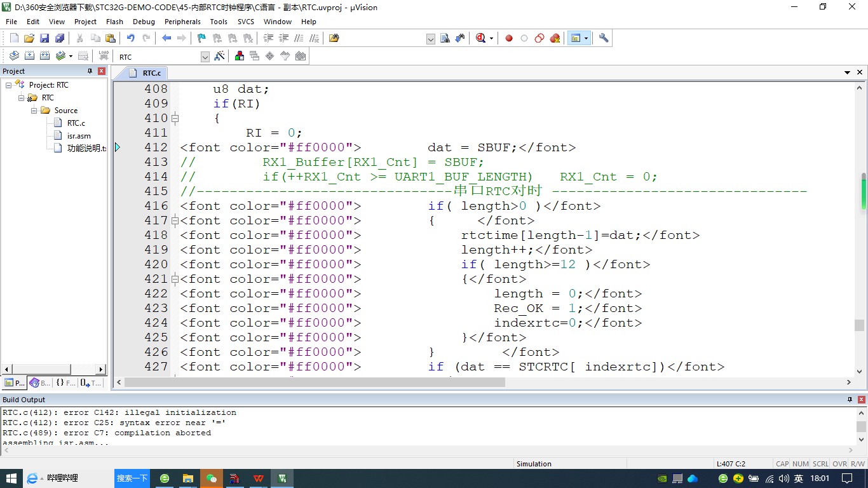
Task: Pin the Build Output panel
Action: [850, 400]
